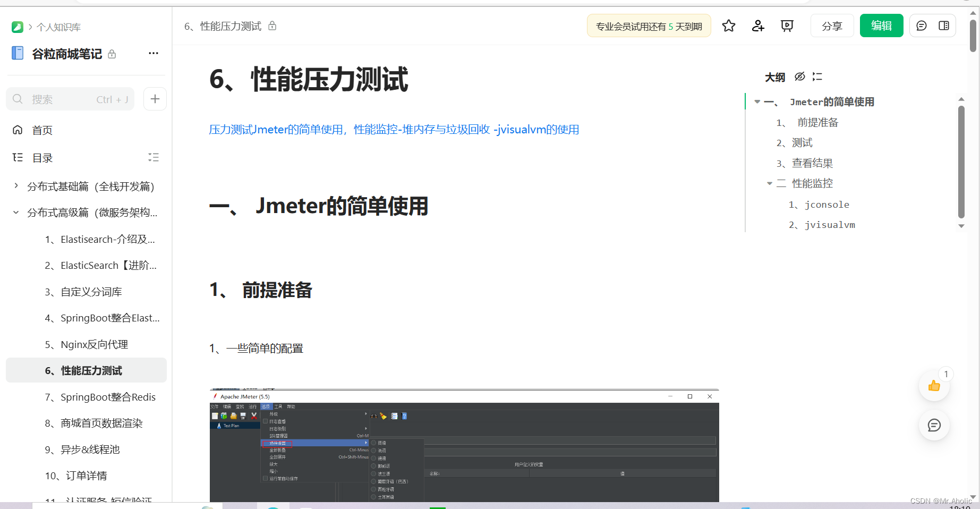This screenshot has height=509, width=980.
Task: Toggle the document info panel icon top right
Action: (x=945, y=25)
